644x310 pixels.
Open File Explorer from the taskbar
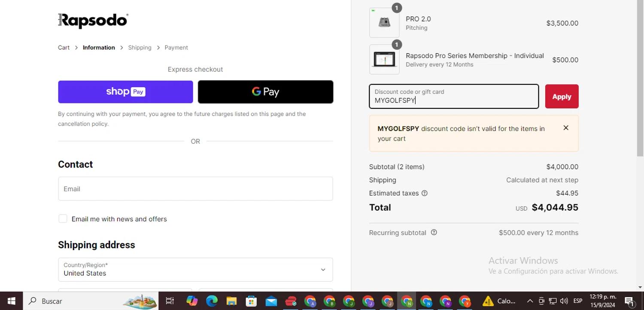(x=231, y=301)
